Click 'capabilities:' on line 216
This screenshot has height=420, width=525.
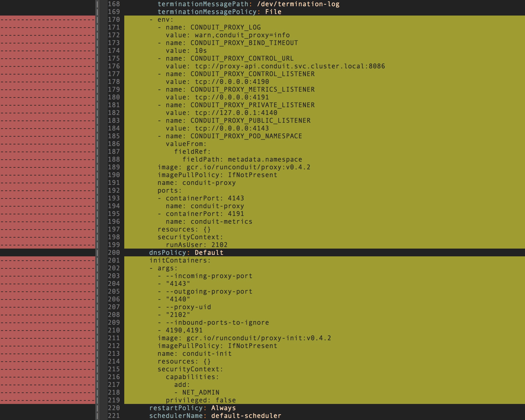tap(193, 377)
